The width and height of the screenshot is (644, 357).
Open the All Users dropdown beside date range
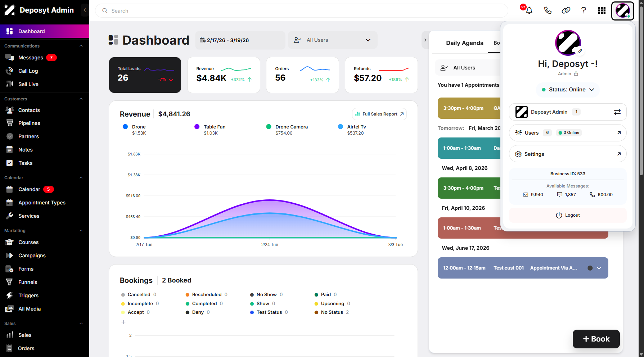(333, 40)
